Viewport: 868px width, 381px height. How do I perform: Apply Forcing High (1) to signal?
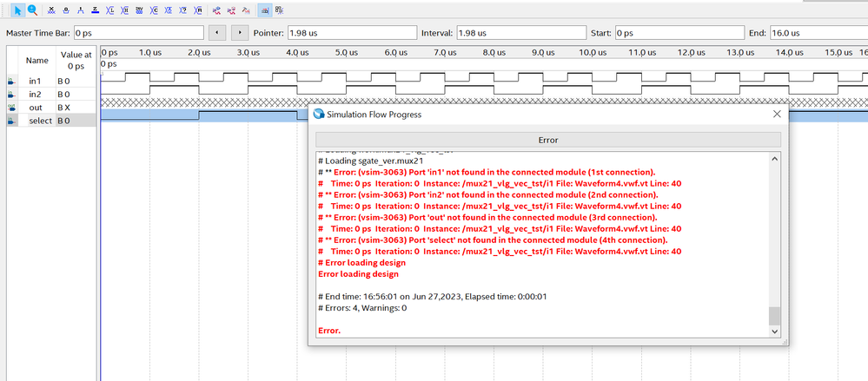click(x=81, y=10)
